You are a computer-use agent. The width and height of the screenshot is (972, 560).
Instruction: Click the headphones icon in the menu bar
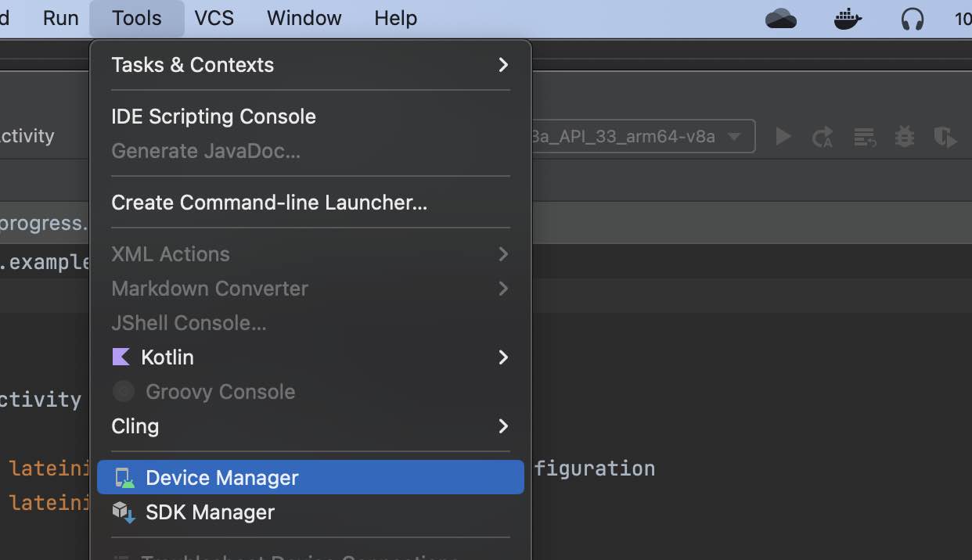[x=913, y=16]
